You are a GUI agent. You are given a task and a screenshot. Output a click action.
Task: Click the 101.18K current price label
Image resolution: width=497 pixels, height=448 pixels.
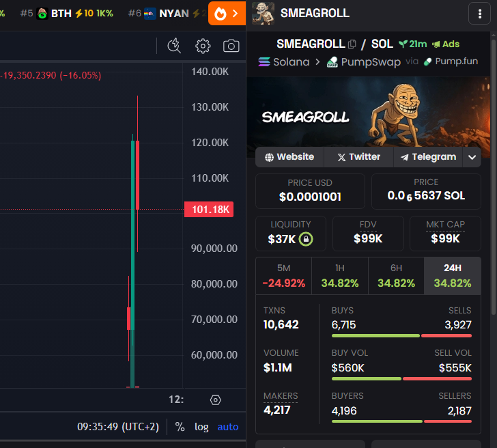(209, 210)
